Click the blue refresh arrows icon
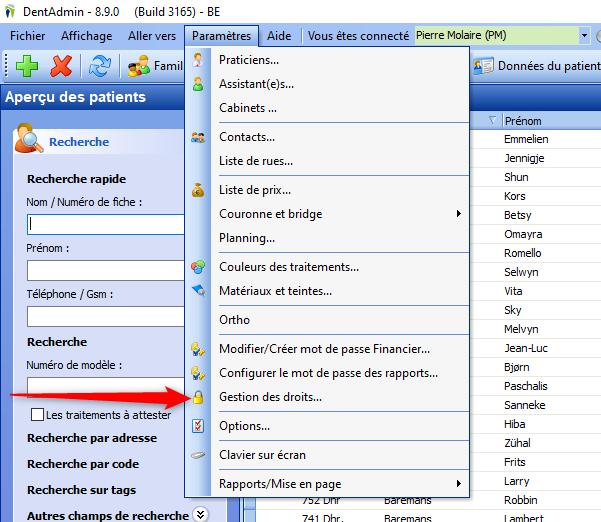This screenshot has width=601, height=522. point(100,66)
